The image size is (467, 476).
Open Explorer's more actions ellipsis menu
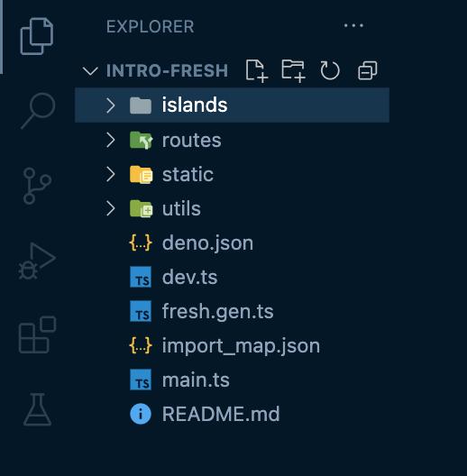[353, 26]
